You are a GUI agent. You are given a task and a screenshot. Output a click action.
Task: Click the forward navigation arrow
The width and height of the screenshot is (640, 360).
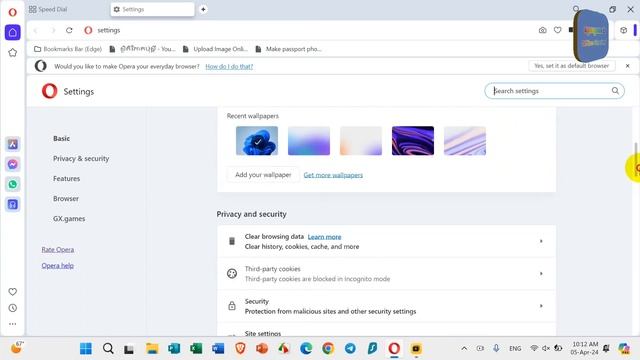pos(53,30)
